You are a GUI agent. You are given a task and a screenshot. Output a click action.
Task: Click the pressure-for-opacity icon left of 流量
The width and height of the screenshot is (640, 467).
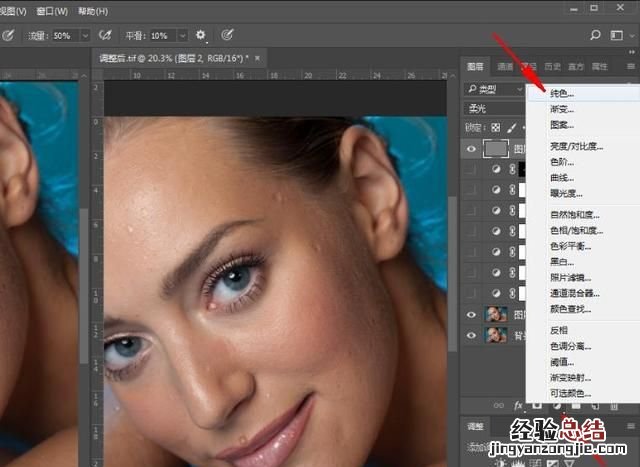(x=8, y=35)
